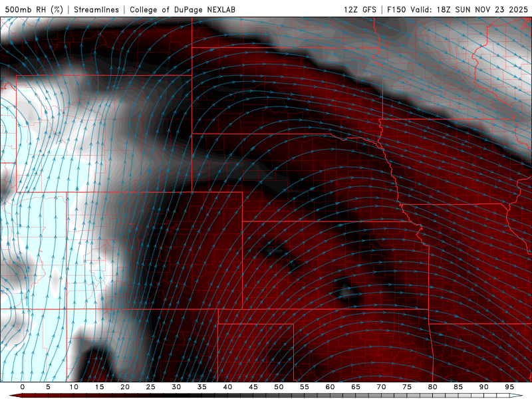Click the 500mb RH (%) title text
The width and height of the screenshot is (532, 399).
(x=34, y=9)
